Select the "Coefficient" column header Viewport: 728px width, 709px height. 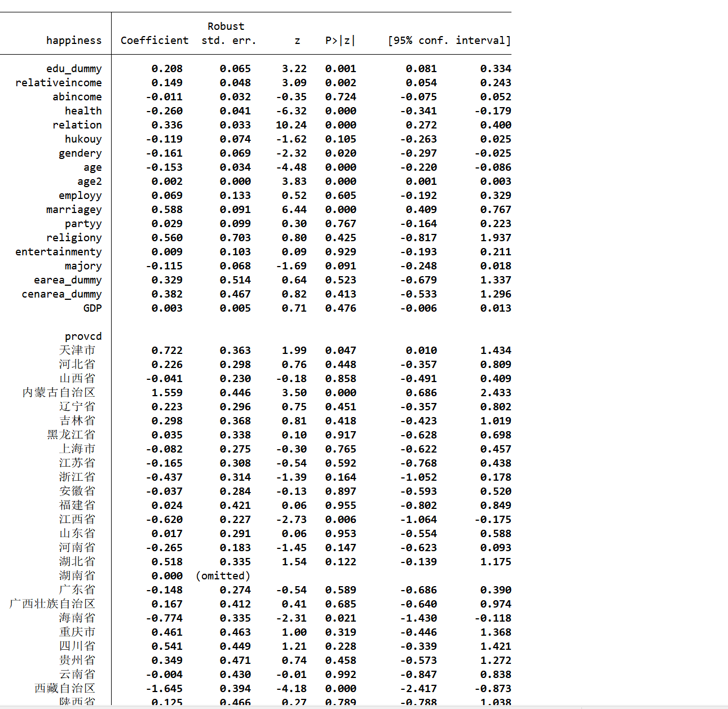[155, 41]
